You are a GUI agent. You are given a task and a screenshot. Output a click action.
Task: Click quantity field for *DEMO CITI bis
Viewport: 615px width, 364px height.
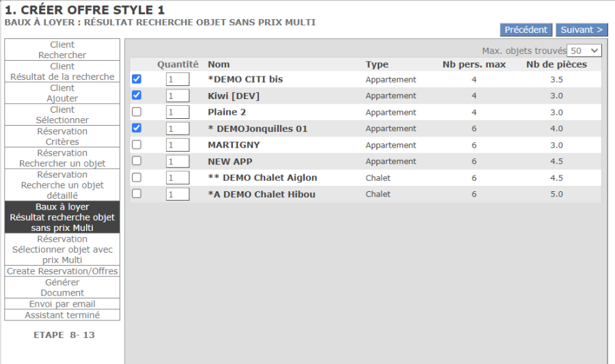(178, 79)
